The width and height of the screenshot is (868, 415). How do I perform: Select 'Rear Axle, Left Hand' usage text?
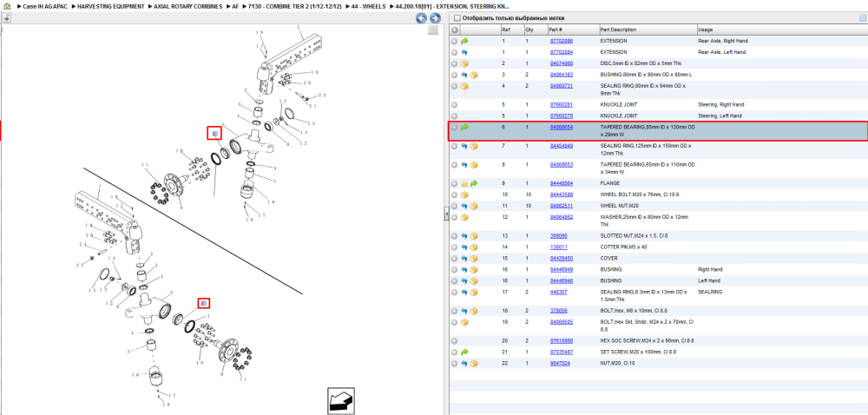722,52
